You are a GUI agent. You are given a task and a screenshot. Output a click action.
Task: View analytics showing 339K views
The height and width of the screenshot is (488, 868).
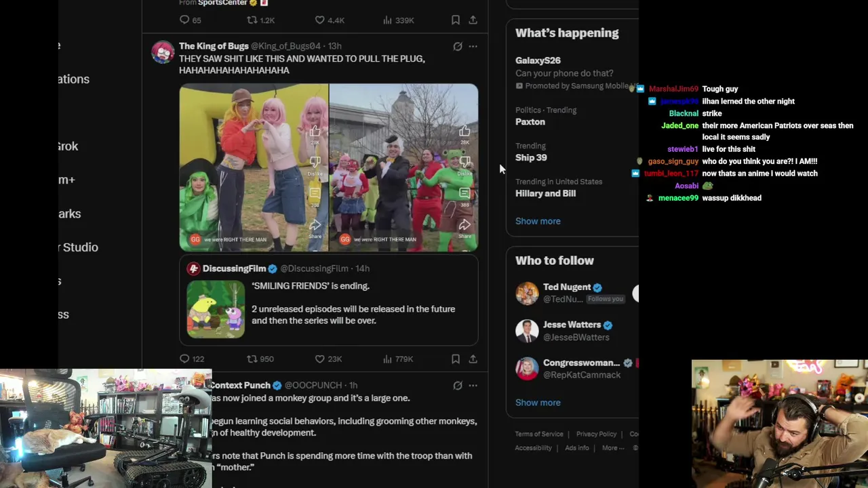pos(398,20)
